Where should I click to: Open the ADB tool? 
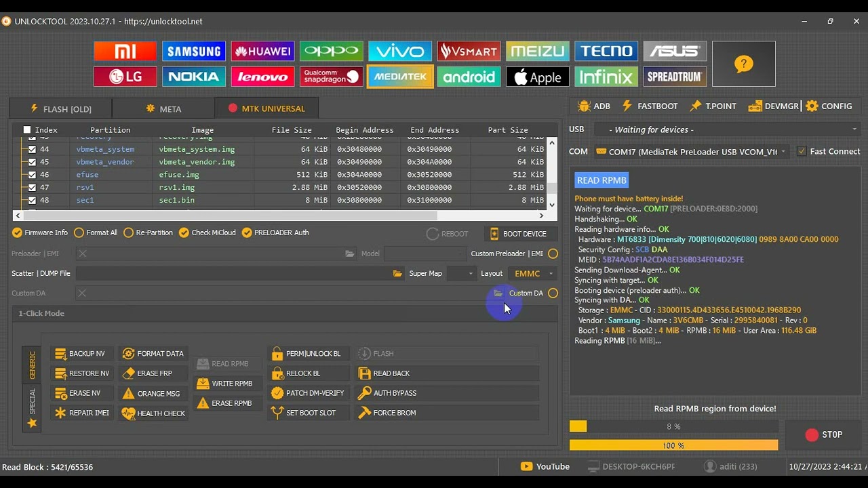[593, 106]
